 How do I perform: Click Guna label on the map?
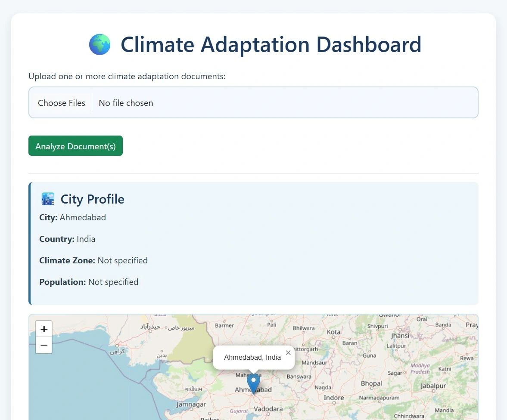pos(369,356)
